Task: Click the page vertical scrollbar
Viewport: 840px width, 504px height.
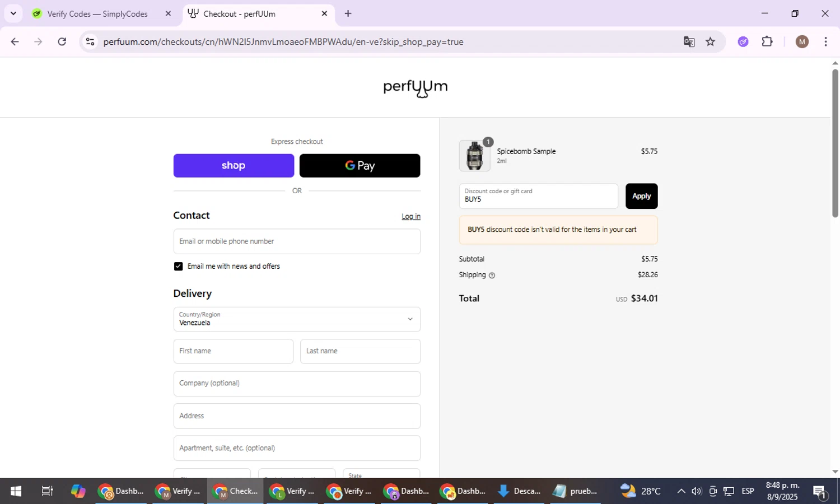Action: pos(835,143)
